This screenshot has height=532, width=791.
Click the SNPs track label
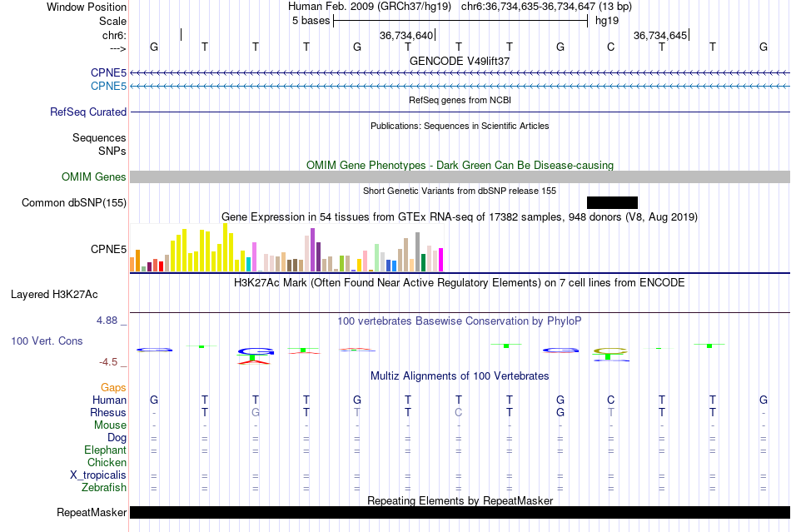click(x=112, y=151)
